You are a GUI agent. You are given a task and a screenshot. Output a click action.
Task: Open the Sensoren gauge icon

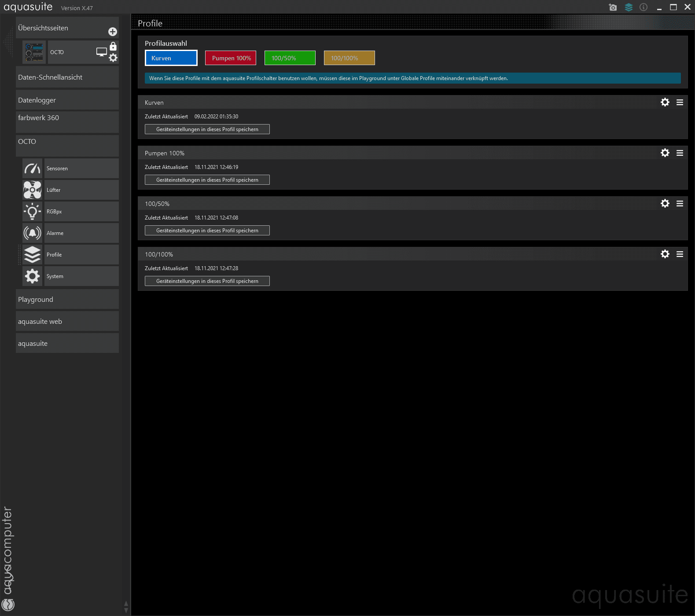tap(33, 169)
